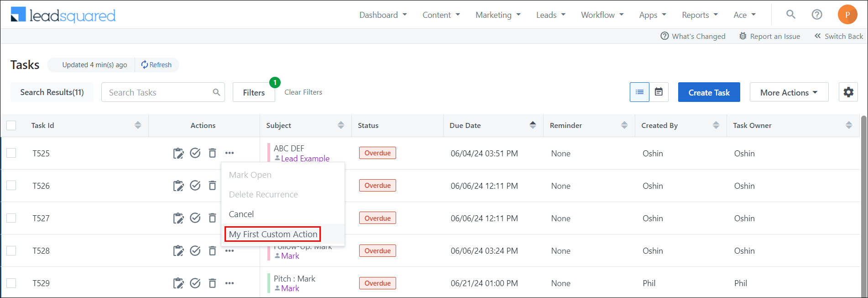Delete task T526 trash icon
Image resolution: width=868 pixels, height=298 pixels.
(x=212, y=186)
